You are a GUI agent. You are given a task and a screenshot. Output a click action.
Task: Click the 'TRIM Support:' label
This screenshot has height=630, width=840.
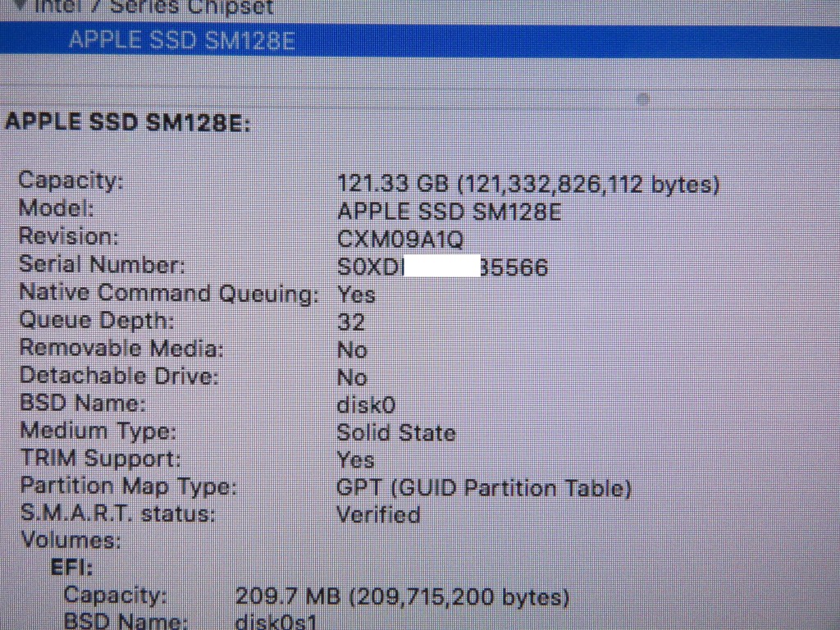101,459
